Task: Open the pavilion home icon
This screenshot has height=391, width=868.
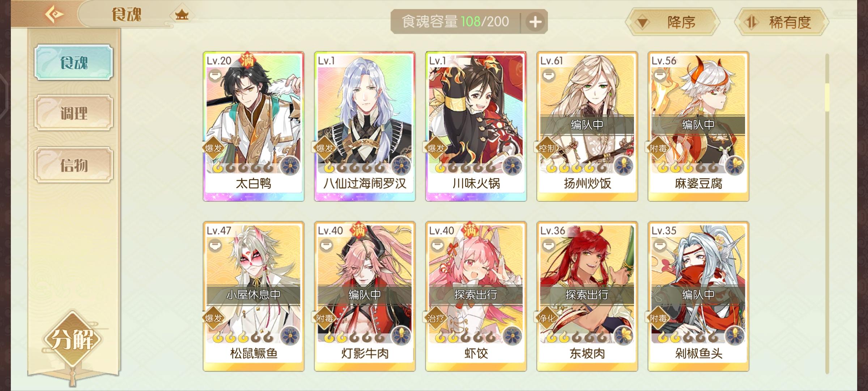Action: [x=182, y=15]
